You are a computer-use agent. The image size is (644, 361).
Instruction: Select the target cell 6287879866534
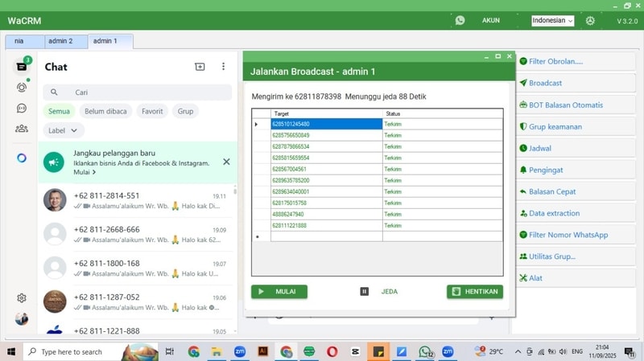[327, 146]
